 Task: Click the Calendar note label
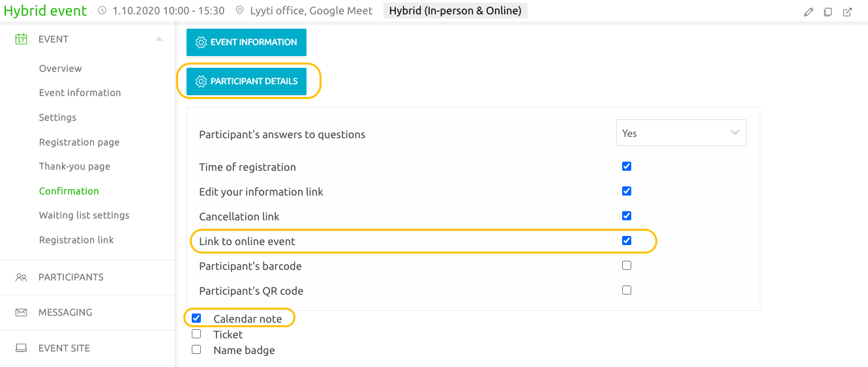tap(248, 319)
